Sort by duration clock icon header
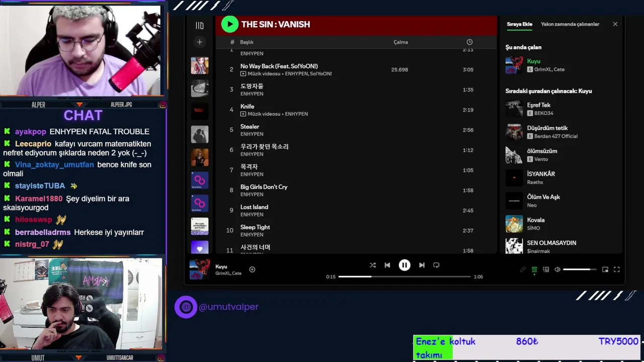644x362 pixels. tap(469, 42)
